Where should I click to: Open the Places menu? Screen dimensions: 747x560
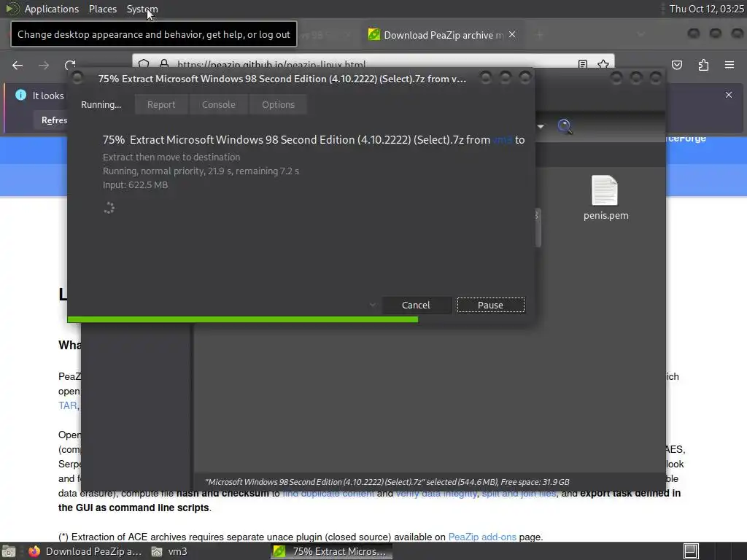pos(102,9)
